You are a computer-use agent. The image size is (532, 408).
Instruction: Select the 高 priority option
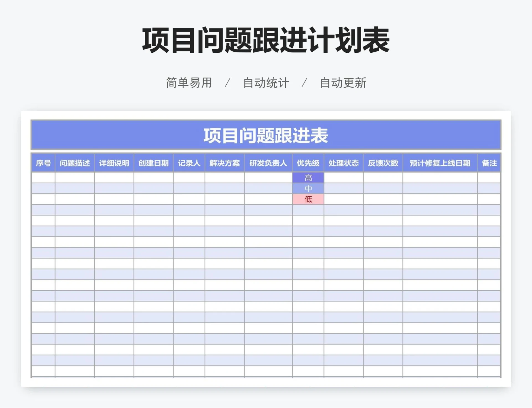308,178
